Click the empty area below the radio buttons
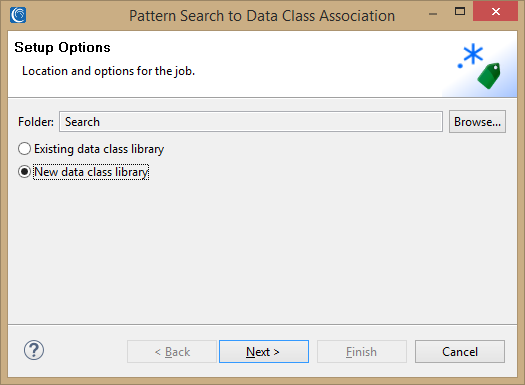 click(262, 251)
